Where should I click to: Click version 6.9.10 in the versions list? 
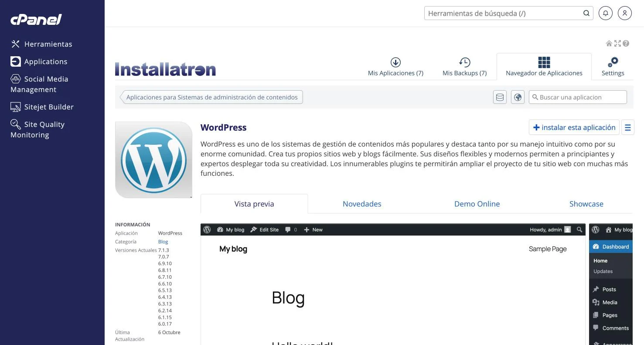[165, 263]
